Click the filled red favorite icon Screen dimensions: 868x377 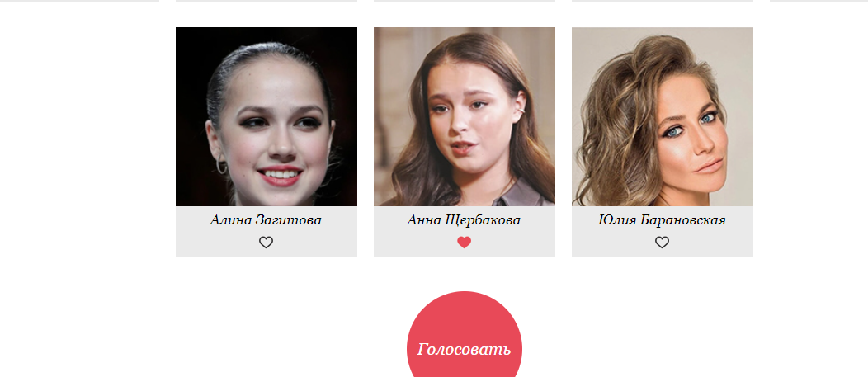tap(464, 243)
